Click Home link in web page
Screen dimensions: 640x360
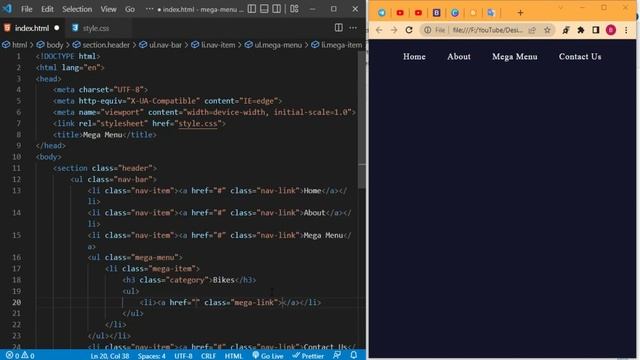point(414,57)
